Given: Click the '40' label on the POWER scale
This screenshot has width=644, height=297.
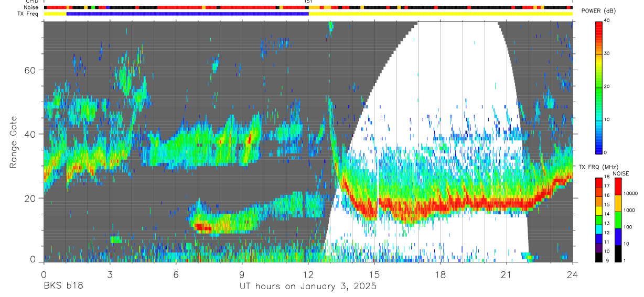Looking at the screenshot, I should pyautogui.click(x=607, y=21).
